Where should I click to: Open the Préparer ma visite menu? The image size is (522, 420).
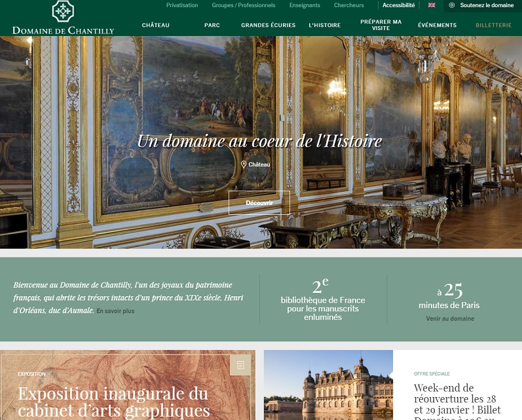point(381,25)
